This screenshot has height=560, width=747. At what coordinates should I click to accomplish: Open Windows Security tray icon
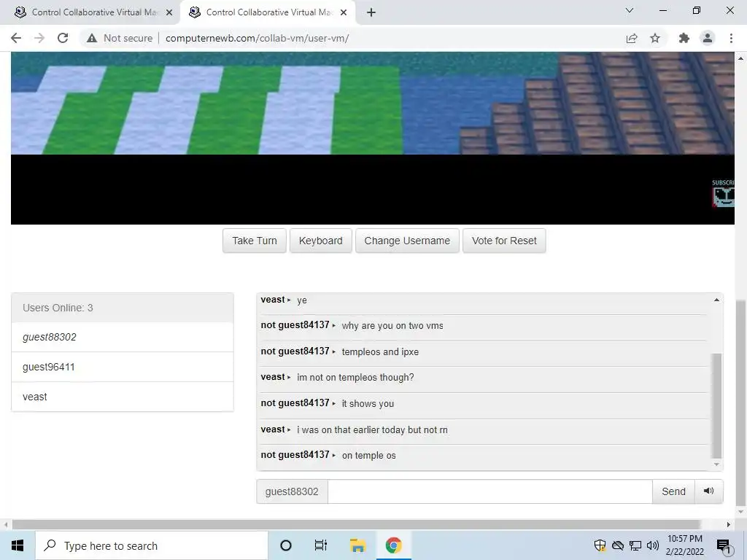[600, 545]
